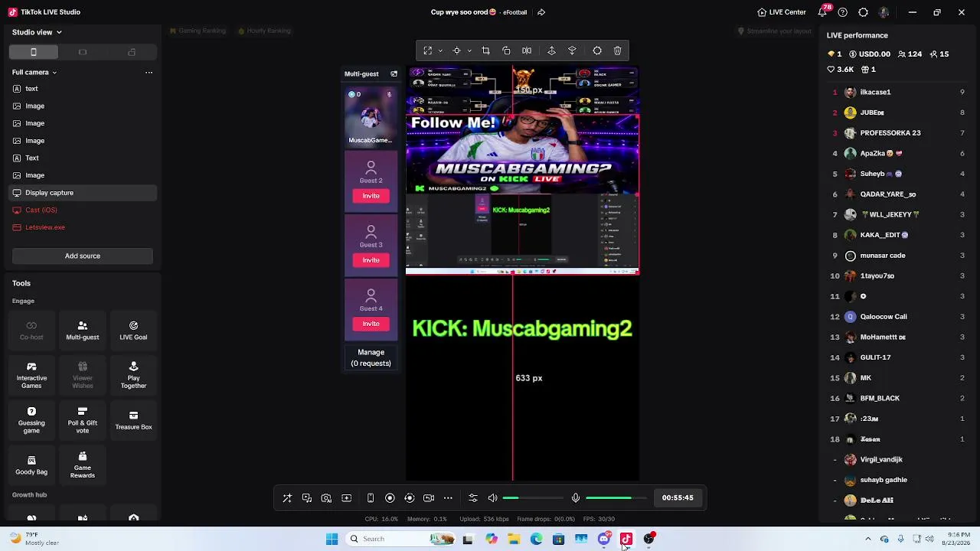The width and height of the screenshot is (980, 551).
Task: Open the Treasure Box tool
Action: click(x=133, y=420)
